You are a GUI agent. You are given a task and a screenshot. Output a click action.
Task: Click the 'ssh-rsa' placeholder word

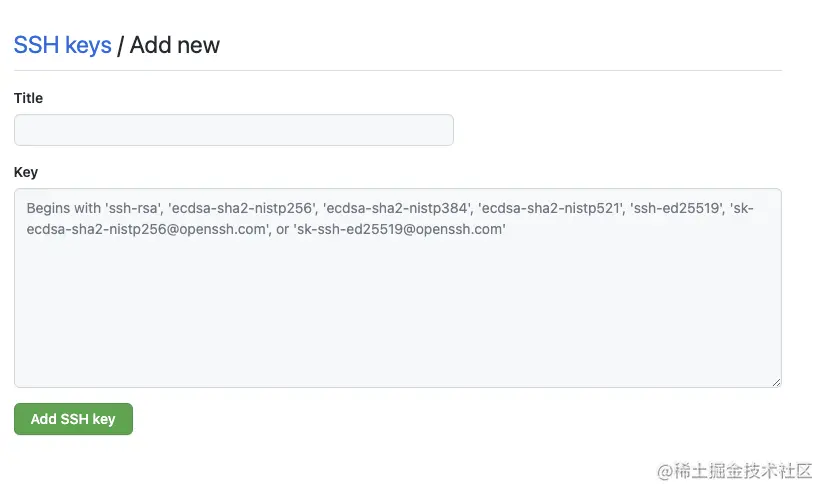point(133,209)
